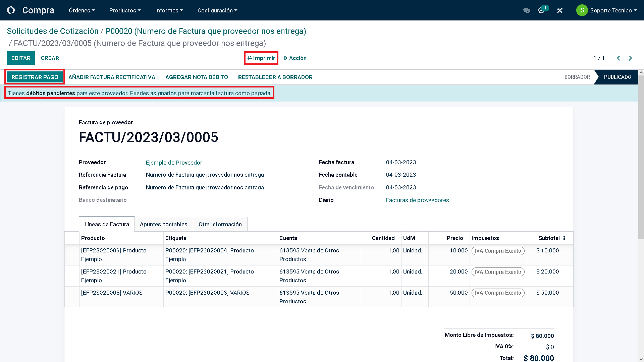644x362 pixels.
Task: Click the Restablecer a Borrador button
Action: 275,77
